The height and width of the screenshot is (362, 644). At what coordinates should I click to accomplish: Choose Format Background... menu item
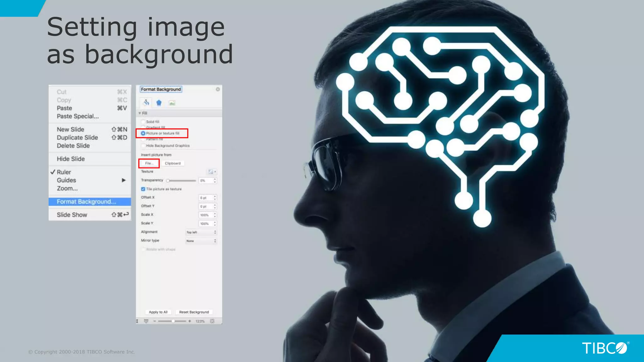[x=90, y=202]
